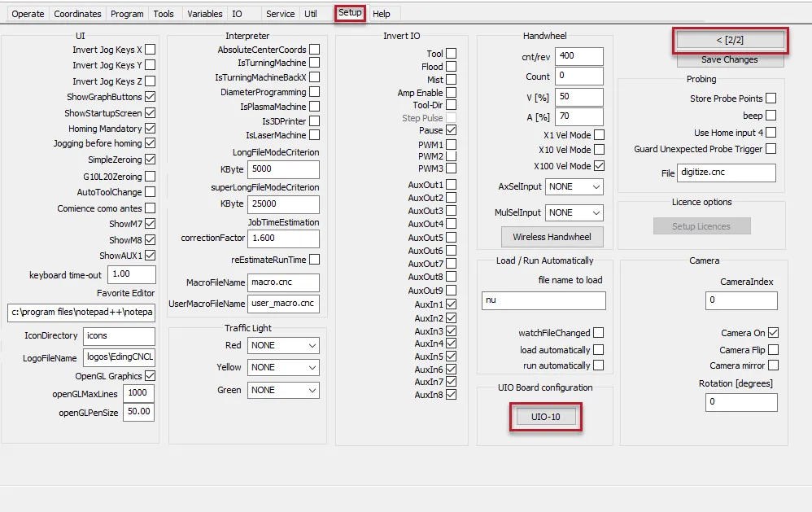The height and width of the screenshot is (512, 812).
Task: Check Is3DPrinter option
Action: pos(314,121)
